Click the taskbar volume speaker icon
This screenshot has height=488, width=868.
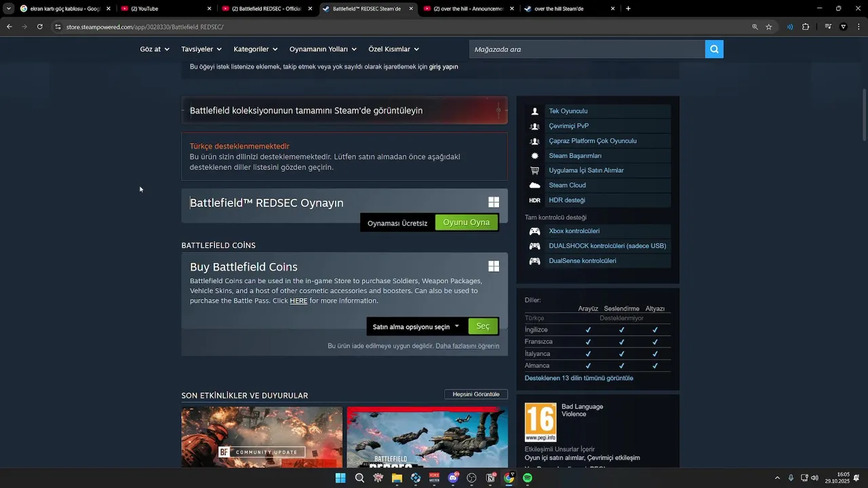814,478
